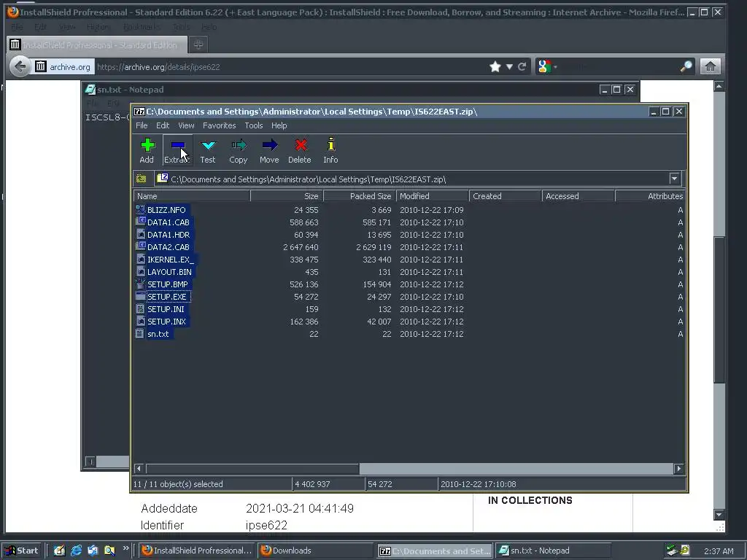This screenshot has width=747, height=560.
Task: Click the DATA1.CAB file icon
Action: 140,222
